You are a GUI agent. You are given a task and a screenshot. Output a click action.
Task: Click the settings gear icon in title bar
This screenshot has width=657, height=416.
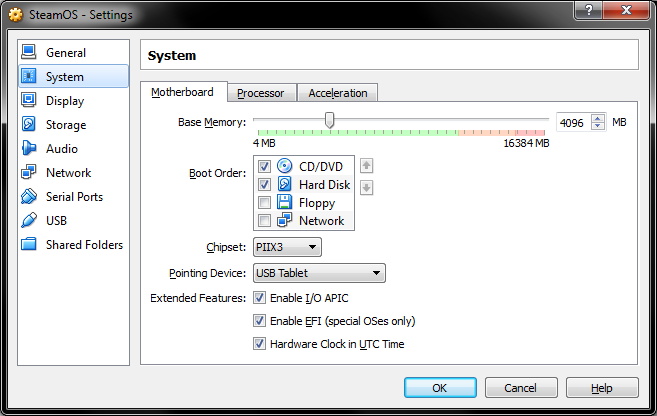click(x=16, y=15)
